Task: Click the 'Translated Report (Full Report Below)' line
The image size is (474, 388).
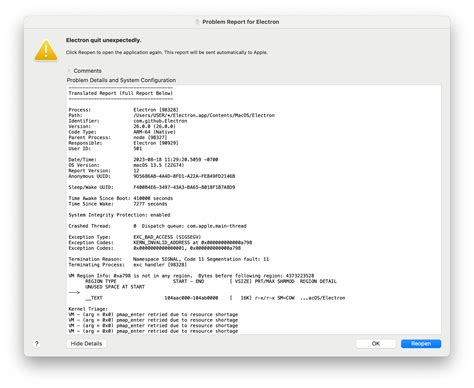Action: (120, 93)
